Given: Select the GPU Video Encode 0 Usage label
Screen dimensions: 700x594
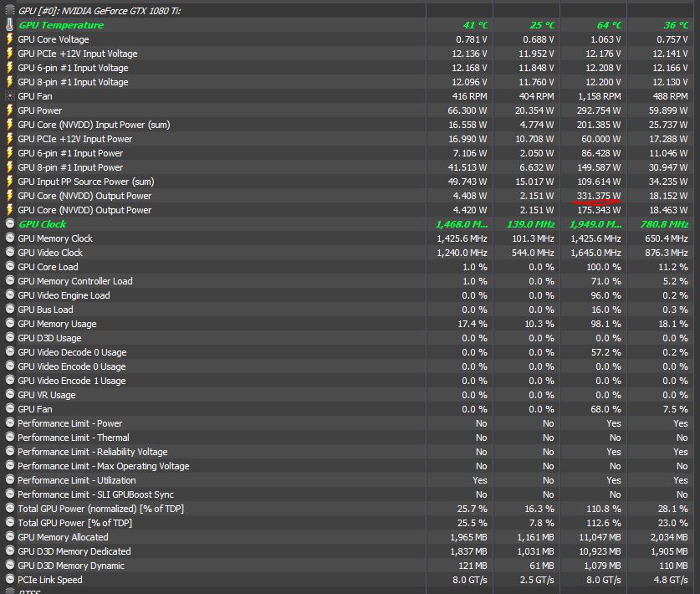Looking at the screenshot, I should point(71,366).
